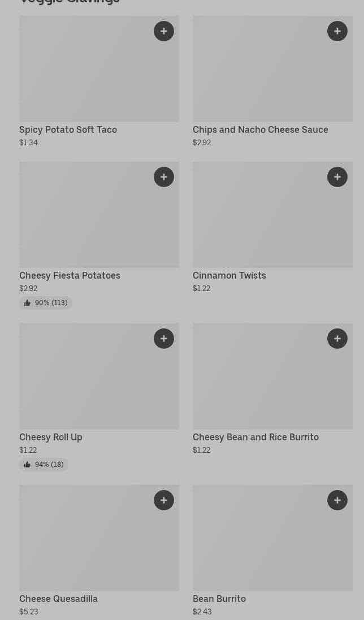Click Cheesy Roll Up 94% rating badge

pos(44,465)
